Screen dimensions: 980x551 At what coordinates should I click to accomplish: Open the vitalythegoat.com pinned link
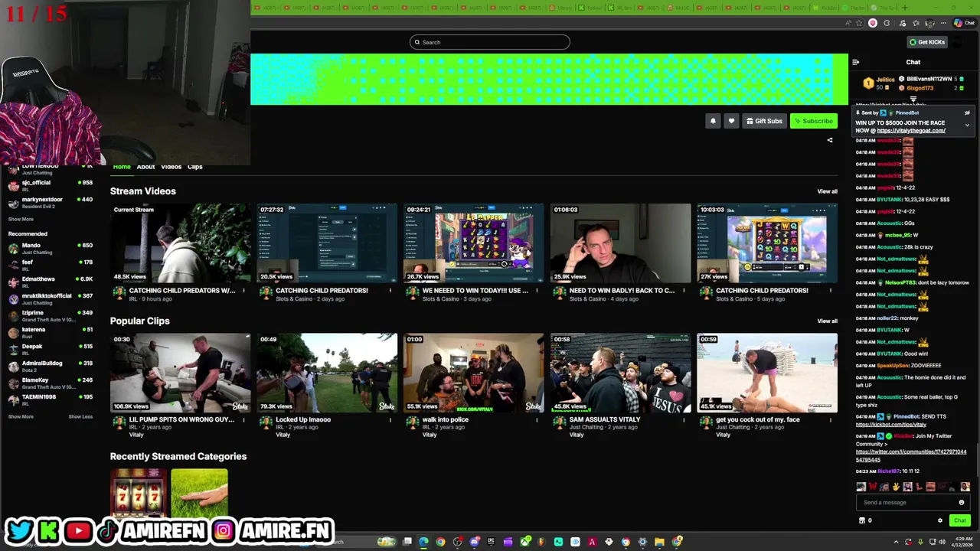(911, 131)
